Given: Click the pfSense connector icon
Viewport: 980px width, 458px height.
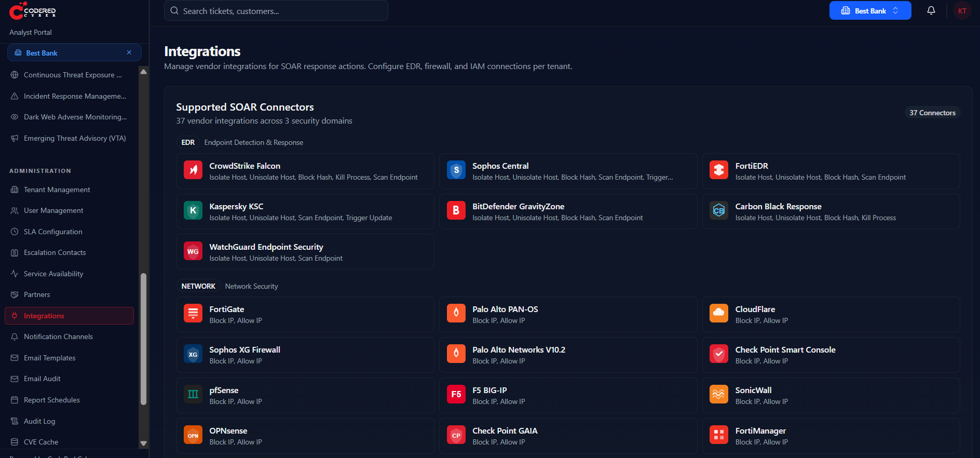Looking at the screenshot, I should pyautogui.click(x=193, y=394).
